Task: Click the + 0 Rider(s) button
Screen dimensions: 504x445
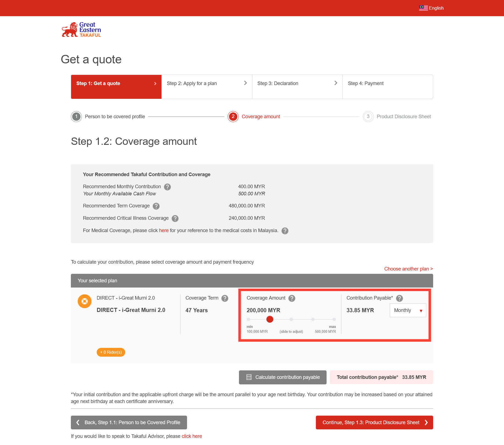Action: click(111, 352)
